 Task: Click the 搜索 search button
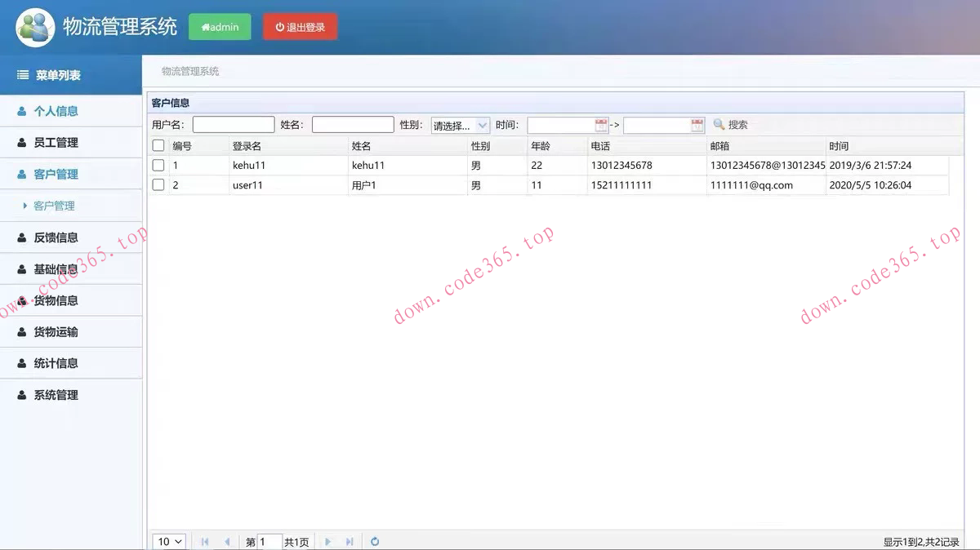[730, 125]
